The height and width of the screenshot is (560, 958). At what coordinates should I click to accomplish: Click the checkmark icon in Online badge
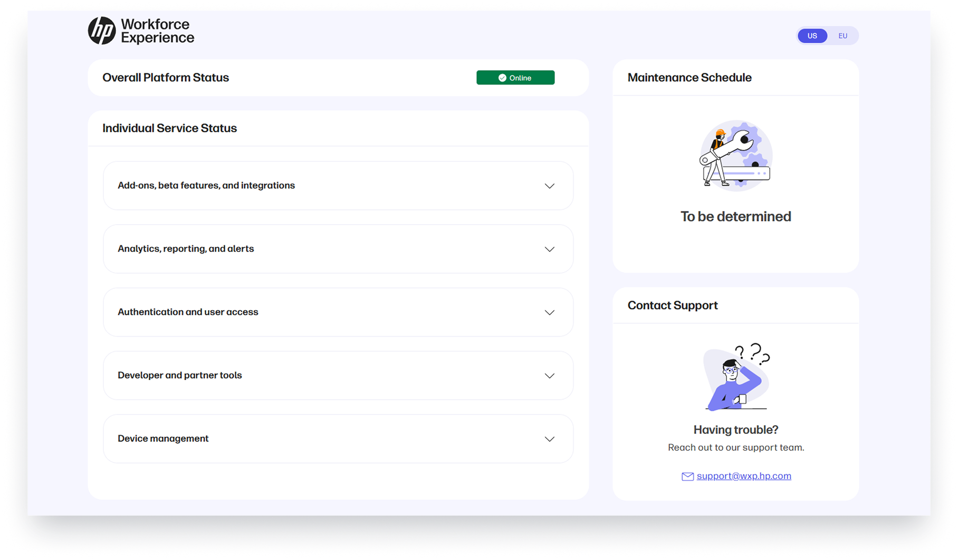point(502,78)
